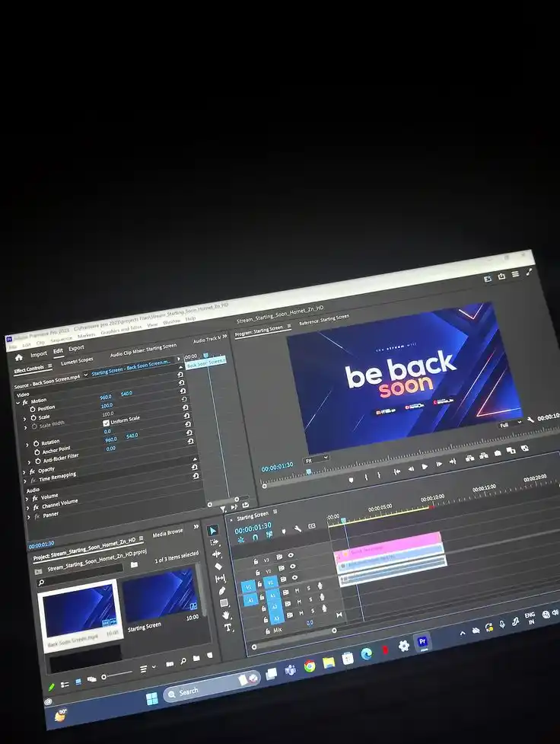Expand the Volume audio effect
The width and height of the screenshot is (560, 744).
tap(27, 499)
